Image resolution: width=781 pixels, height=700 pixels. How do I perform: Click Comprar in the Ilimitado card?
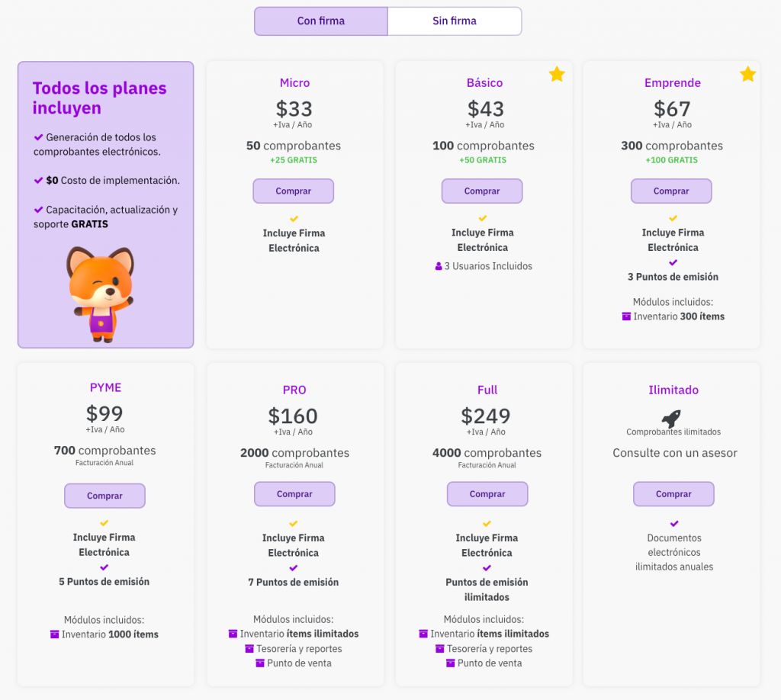click(x=673, y=494)
